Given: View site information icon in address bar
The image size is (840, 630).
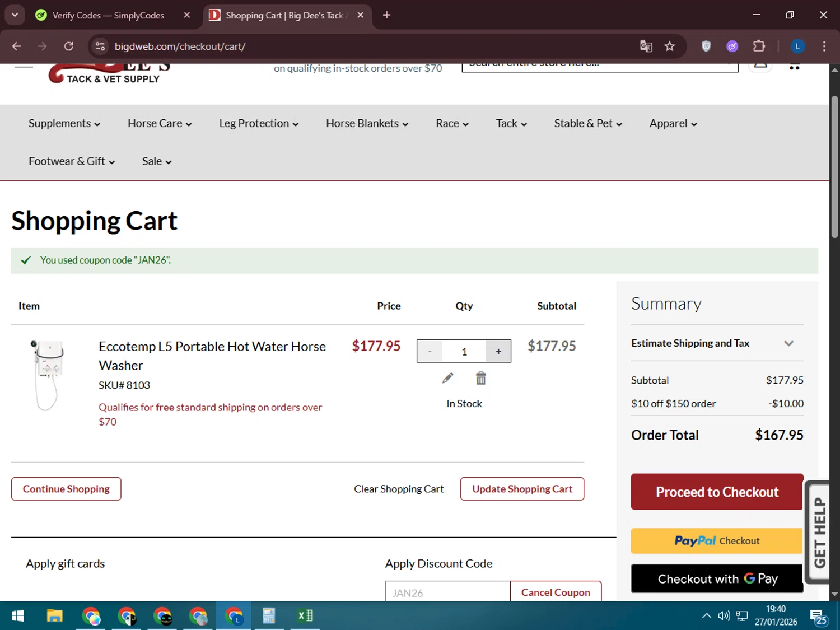Looking at the screenshot, I should 100,46.
